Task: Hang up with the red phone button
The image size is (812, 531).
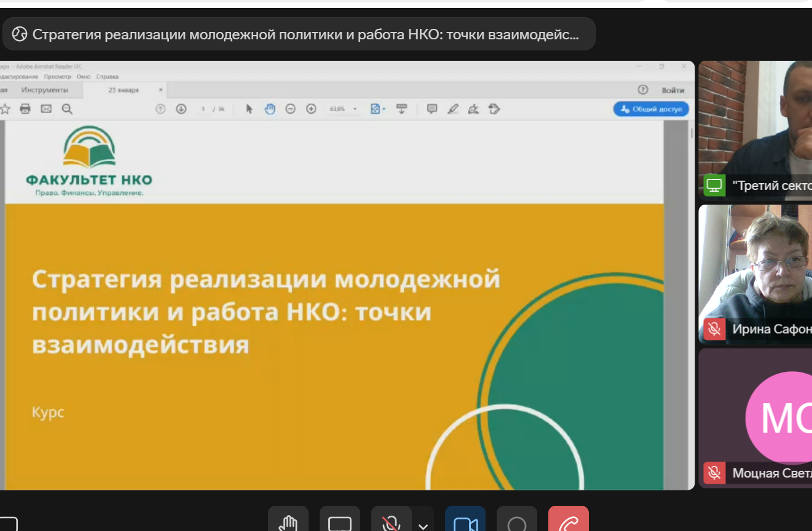Action: 569,522
